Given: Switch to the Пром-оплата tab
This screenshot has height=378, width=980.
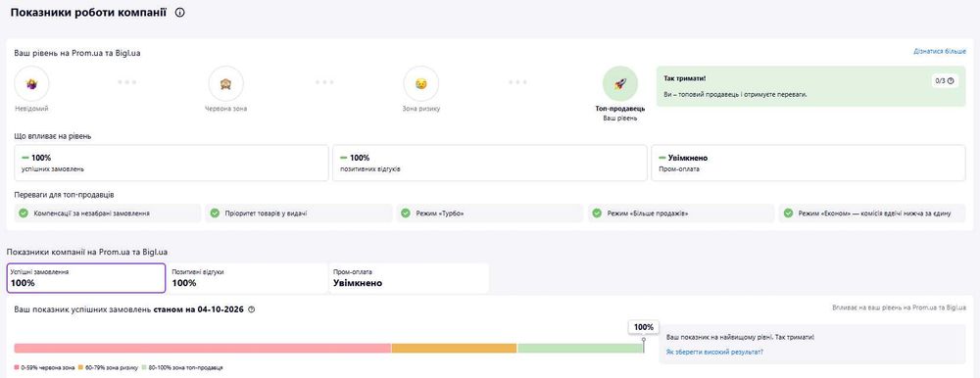Looking at the screenshot, I should coord(410,278).
